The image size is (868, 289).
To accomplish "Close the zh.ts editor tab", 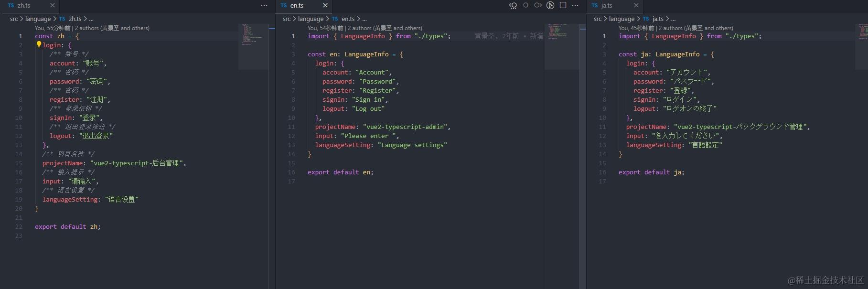I will (52, 5).
